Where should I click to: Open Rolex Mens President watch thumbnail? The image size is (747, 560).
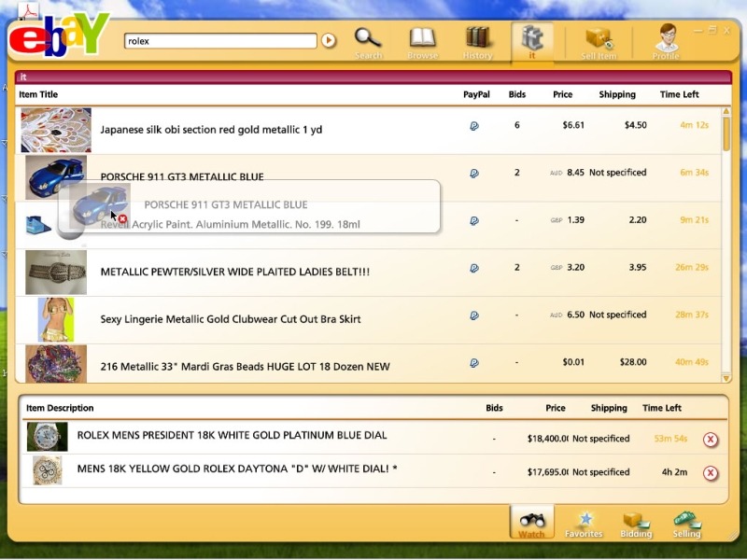click(x=48, y=437)
